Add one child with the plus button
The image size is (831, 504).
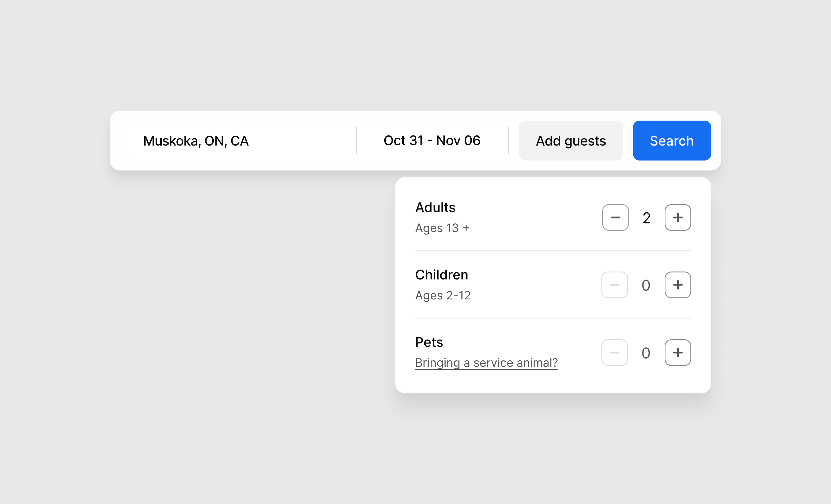678,285
